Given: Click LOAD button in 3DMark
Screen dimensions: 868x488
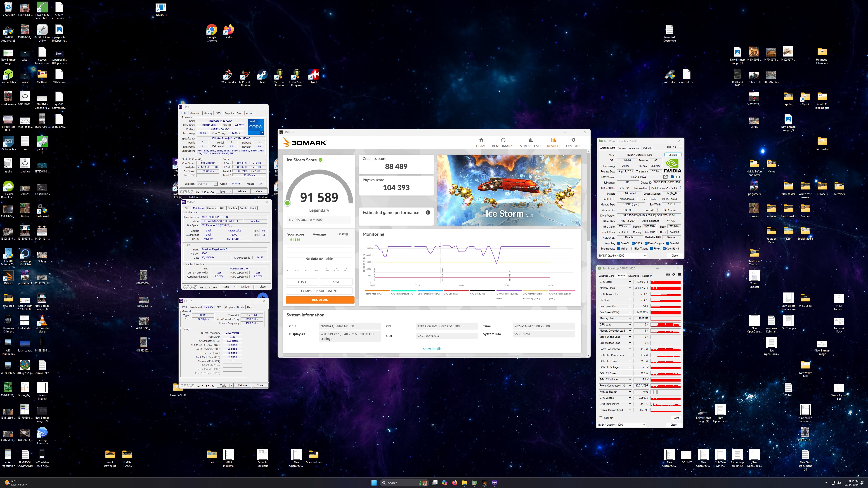Looking at the screenshot, I should tap(302, 282).
